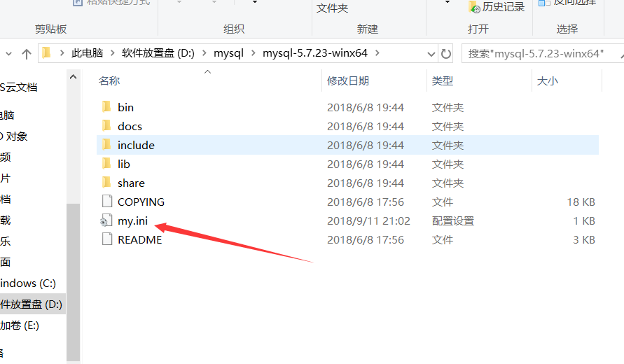Select 3D 对象 in navigation pane
The image size is (624, 364).
pos(13,136)
